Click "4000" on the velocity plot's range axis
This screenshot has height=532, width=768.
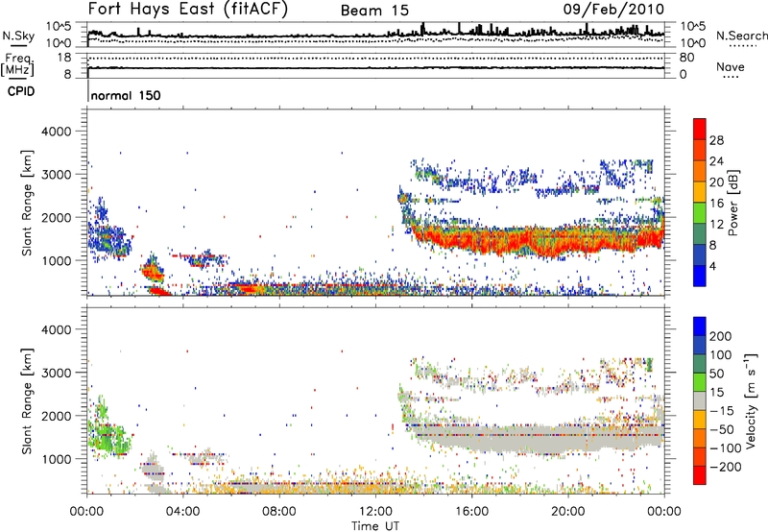click(57, 329)
